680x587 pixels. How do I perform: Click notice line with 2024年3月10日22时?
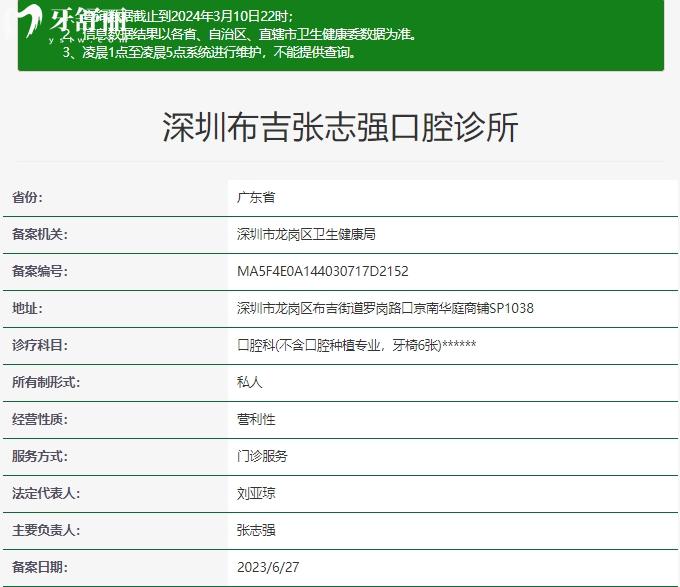pyautogui.click(x=179, y=16)
